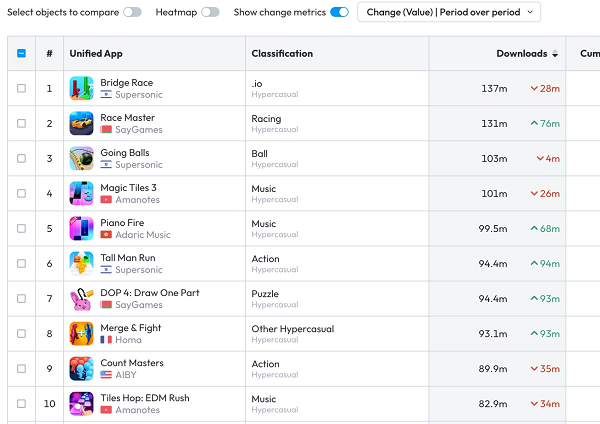Open the Supersonic publisher link under Bridge Race
Viewport: 600px width, 424px height.
[x=139, y=95]
